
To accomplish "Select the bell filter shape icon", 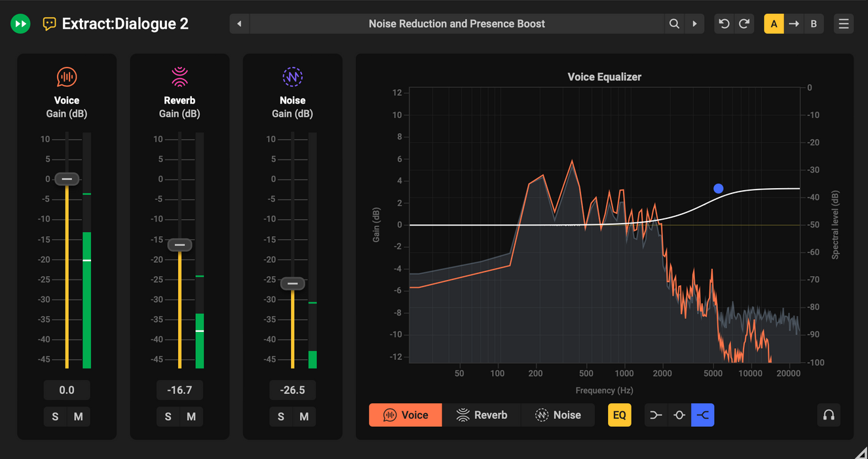I will [679, 415].
